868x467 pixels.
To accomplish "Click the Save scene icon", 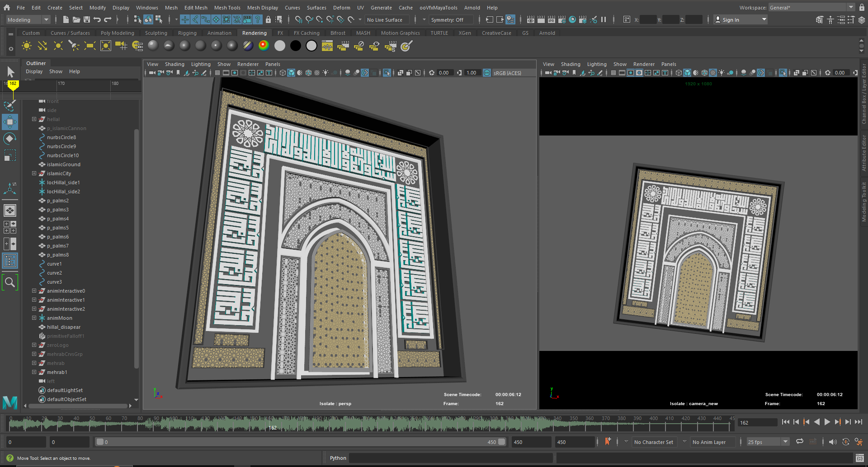I will point(86,19).
